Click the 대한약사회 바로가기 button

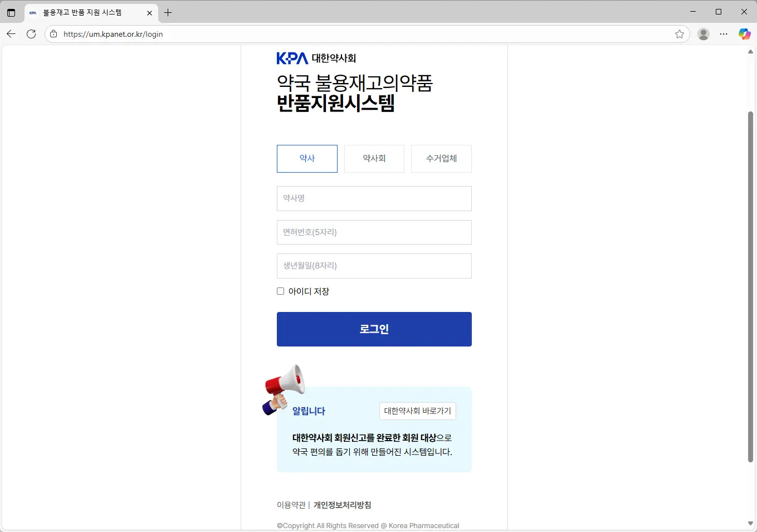(x=417, y=411)
